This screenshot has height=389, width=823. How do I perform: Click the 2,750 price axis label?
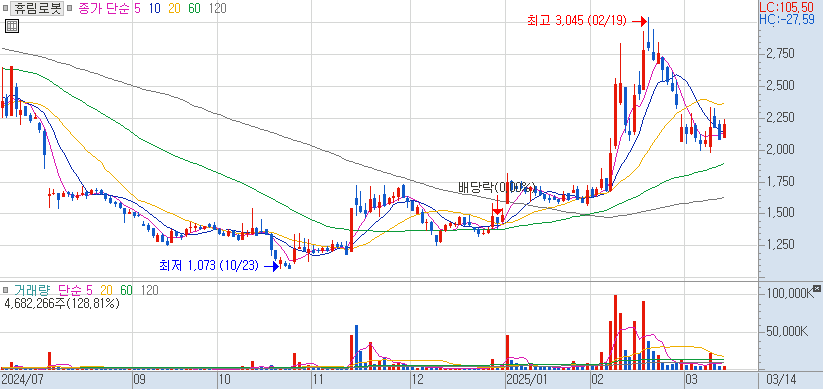[x=779, y=54]
